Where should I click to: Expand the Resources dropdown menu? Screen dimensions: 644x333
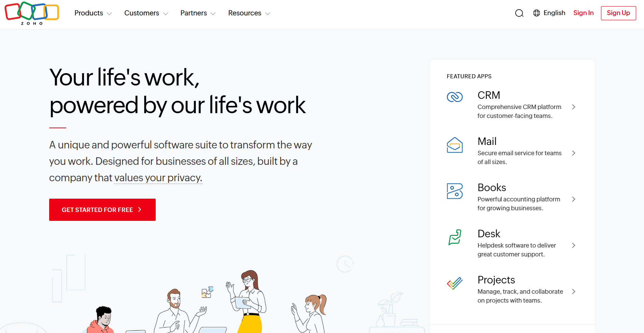point(249,13)
